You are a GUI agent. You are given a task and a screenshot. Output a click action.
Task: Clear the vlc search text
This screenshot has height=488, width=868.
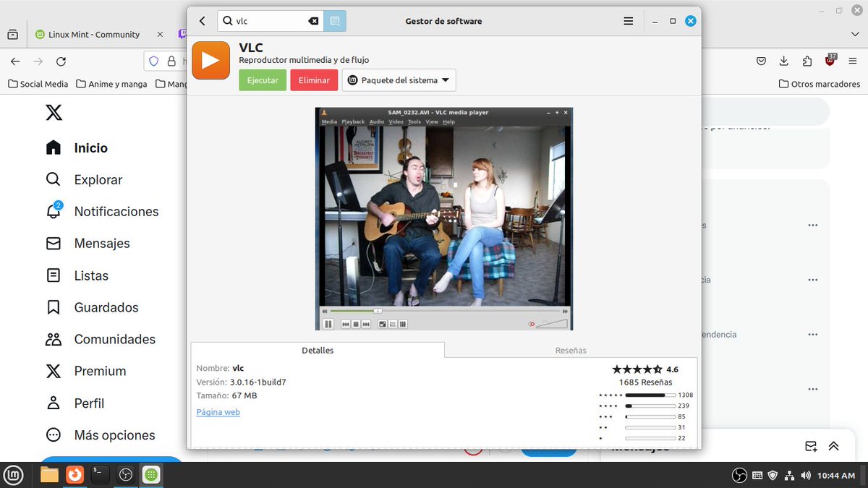coord(313,21)
